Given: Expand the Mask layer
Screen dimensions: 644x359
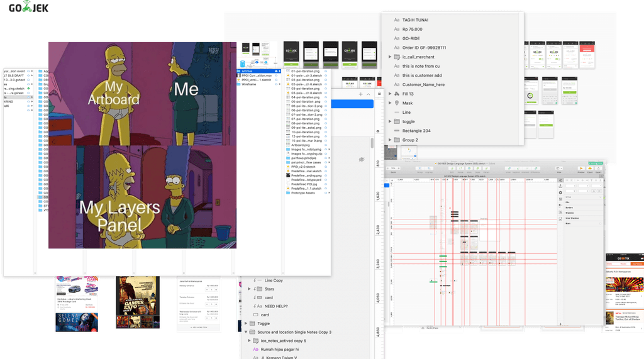Looking at the screenshot, I should point(390,103).
